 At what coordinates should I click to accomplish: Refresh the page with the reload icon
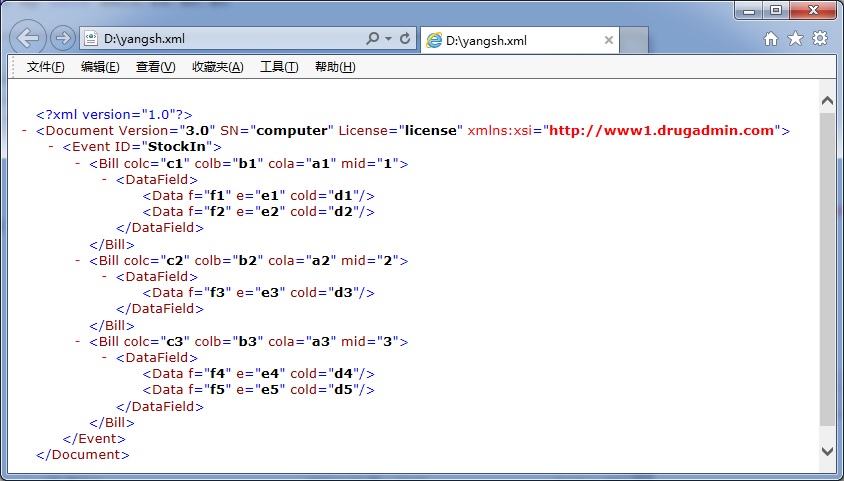pos(405,38)
